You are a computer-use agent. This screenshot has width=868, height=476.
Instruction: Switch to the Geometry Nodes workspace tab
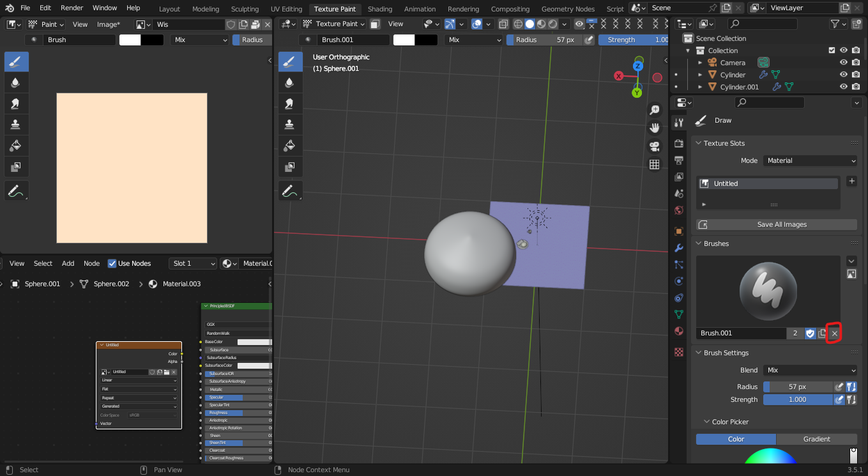click(x=568, y=9)
